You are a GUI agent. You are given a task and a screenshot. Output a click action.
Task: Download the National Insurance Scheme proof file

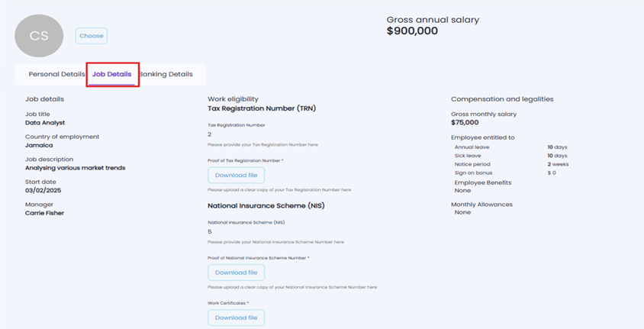click(236, 273)
